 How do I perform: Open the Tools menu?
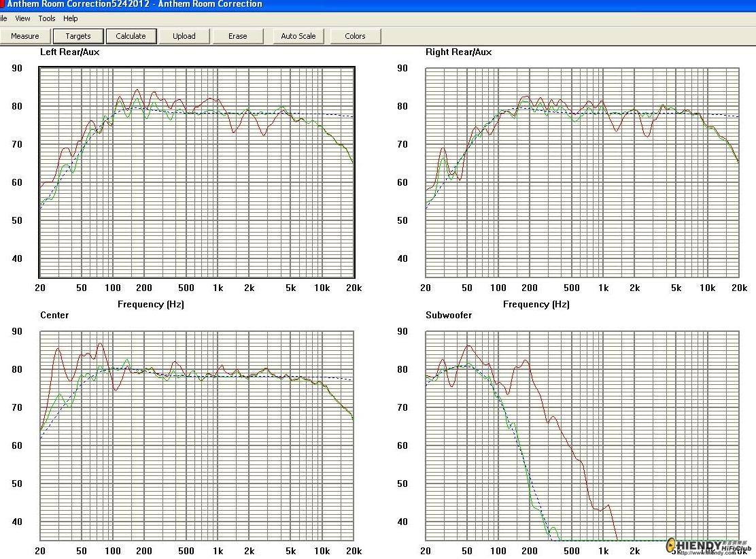[47, 18]
